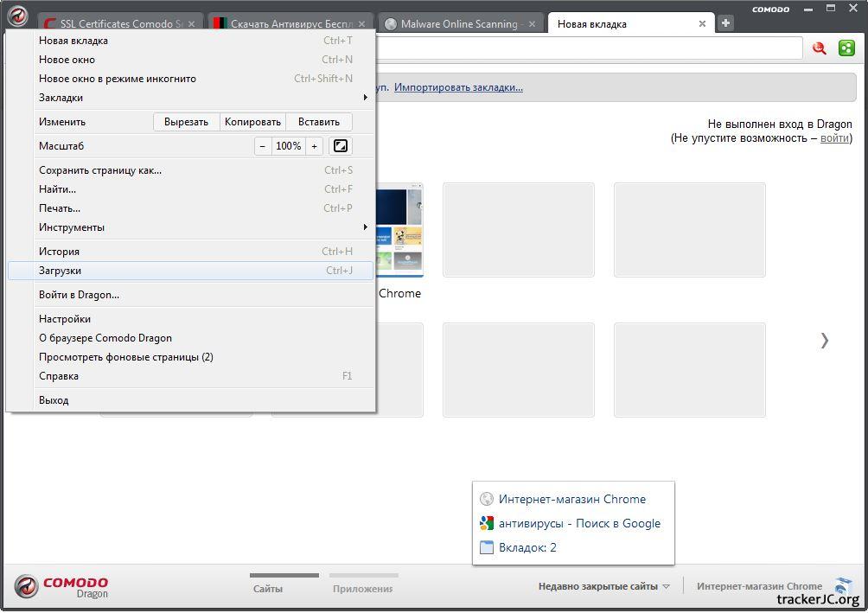This screenshot has width=868, height=613.
Task: Click the fullscreen icon next to zoom
Action: 341,146
